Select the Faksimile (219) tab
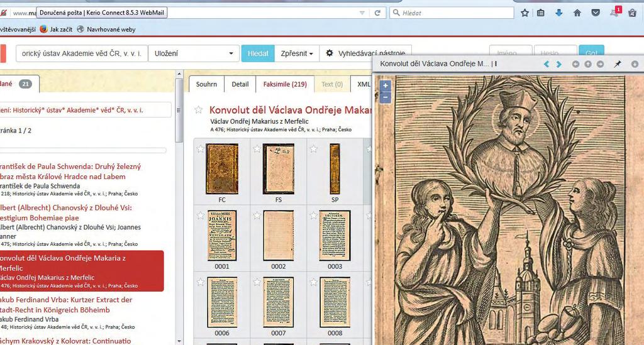 (x=285, y=84)
